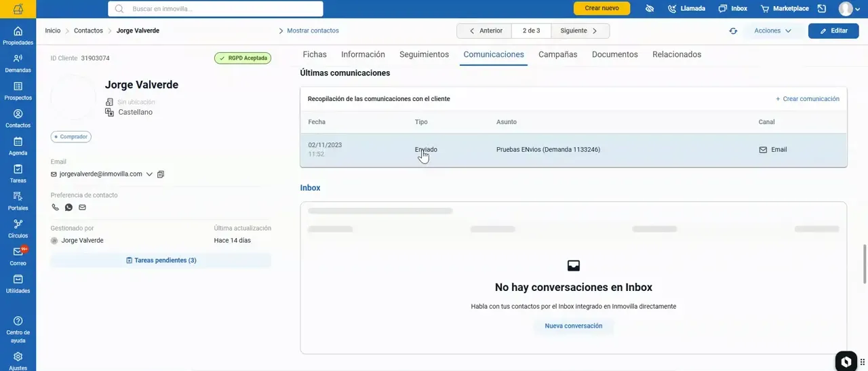Screen dimensions: 868x371
Task: Expand Mostrar contactos
Action: pos(309,31)
